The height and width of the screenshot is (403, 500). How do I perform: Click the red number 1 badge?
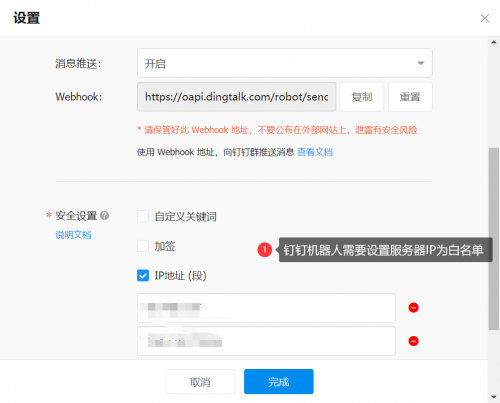coord(265,250)
